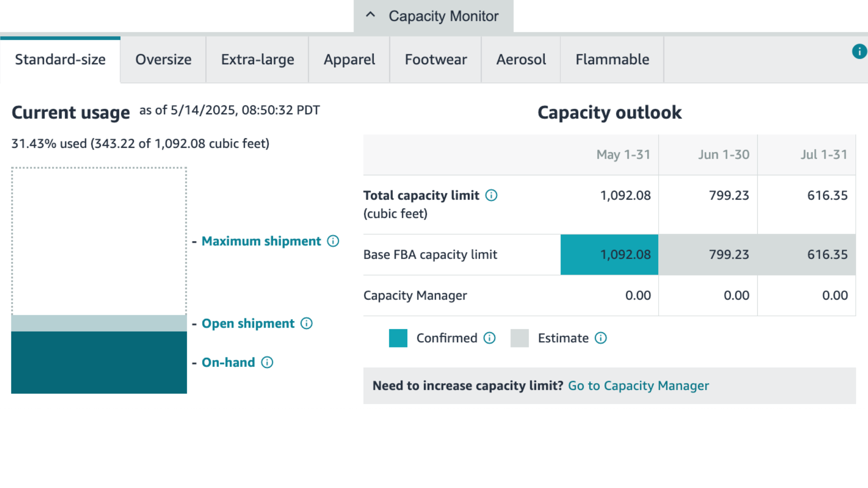Open info icon next to Open shipment
Image resolution: width=868 pixels, height=488 pixels.
click(x=307, y=324)
